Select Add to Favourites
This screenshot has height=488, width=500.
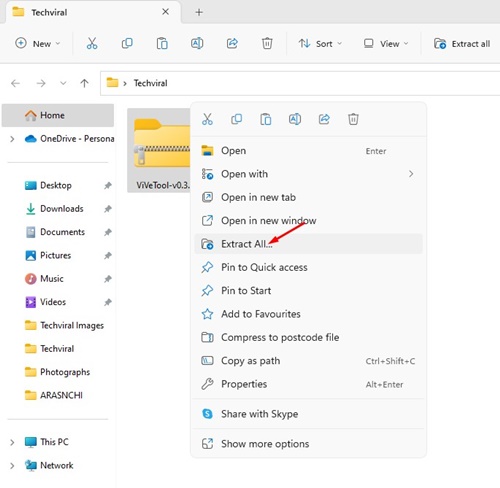tap(308, 314)
